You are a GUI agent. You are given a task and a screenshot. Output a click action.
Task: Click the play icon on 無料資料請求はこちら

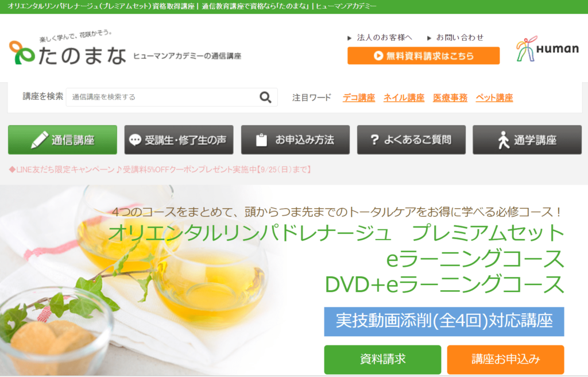click(378, 56)
